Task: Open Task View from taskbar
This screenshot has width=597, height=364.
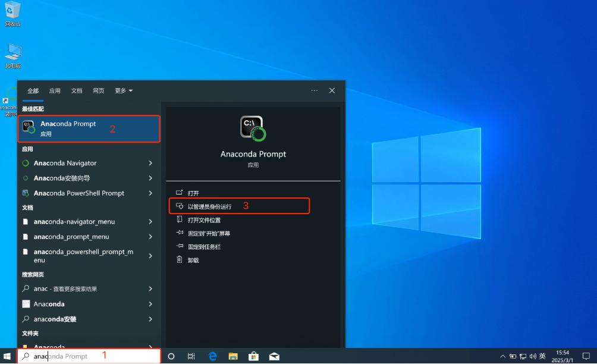Action: point(191,356)
